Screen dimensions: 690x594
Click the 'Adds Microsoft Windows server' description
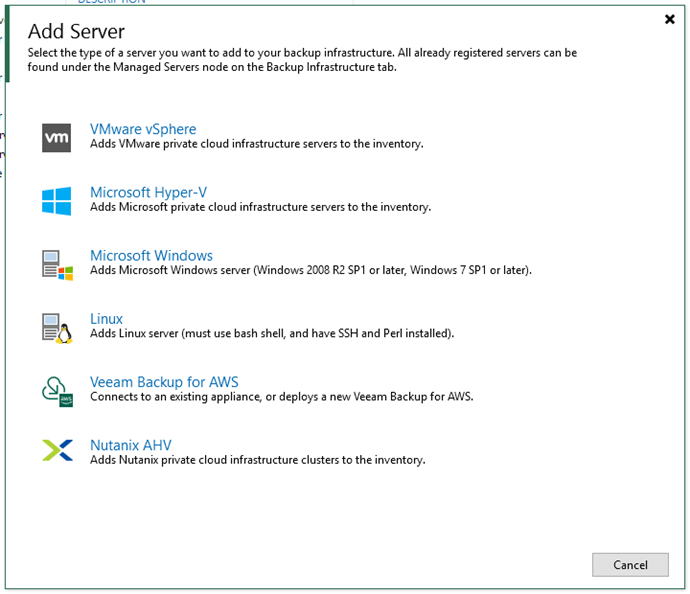click(x=310, y=270)
